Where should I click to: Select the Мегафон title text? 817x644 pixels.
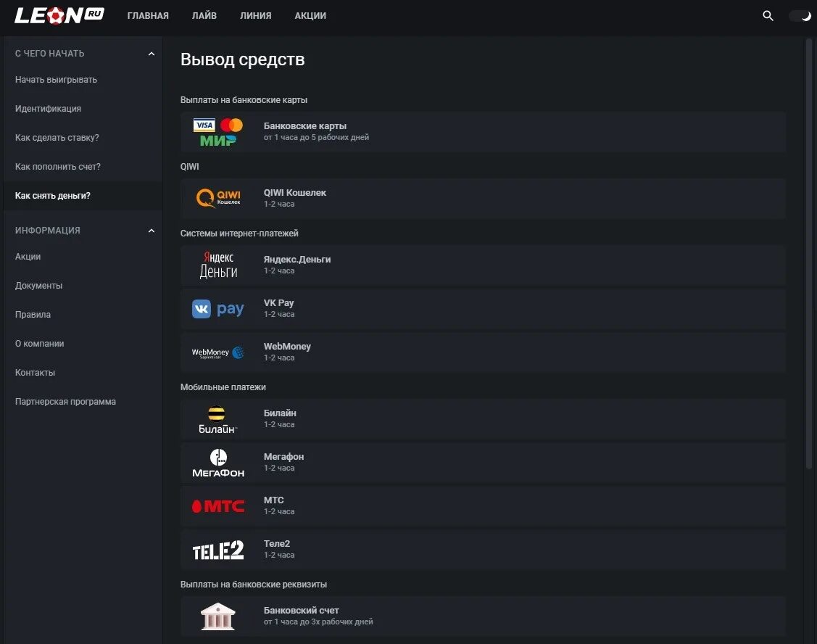pyautogui.click(x=283, y=457)
